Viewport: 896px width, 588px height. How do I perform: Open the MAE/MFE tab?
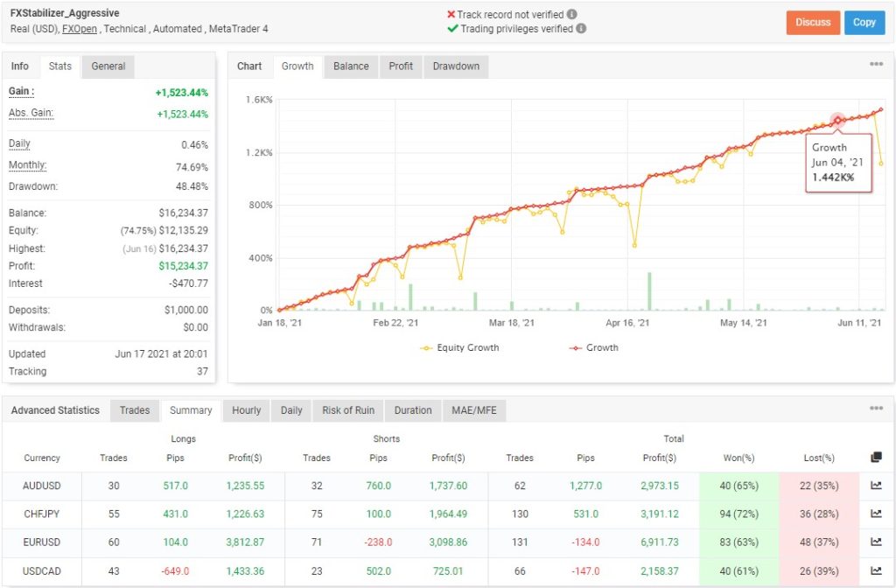(474, 410)
